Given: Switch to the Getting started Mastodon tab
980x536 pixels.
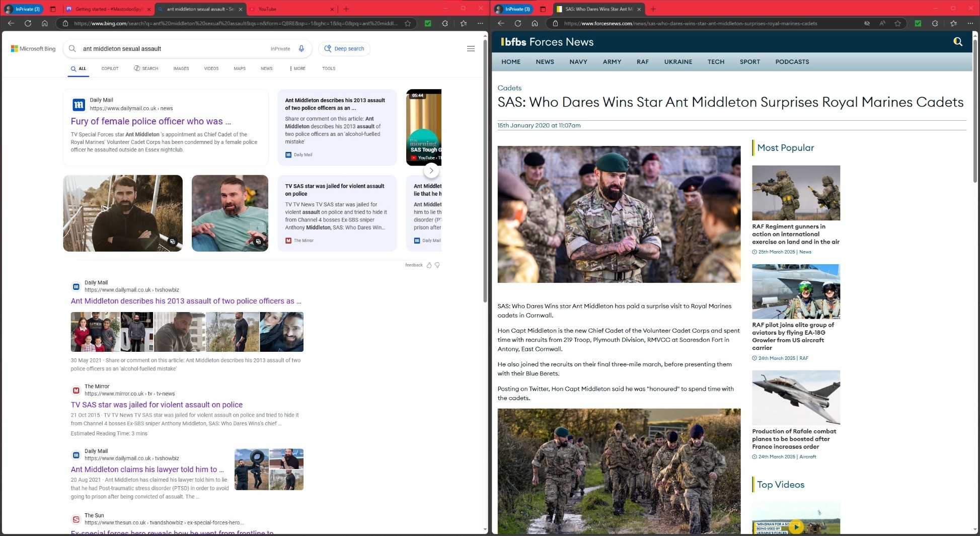Looking at the screenshot, I should coord(108,9).
